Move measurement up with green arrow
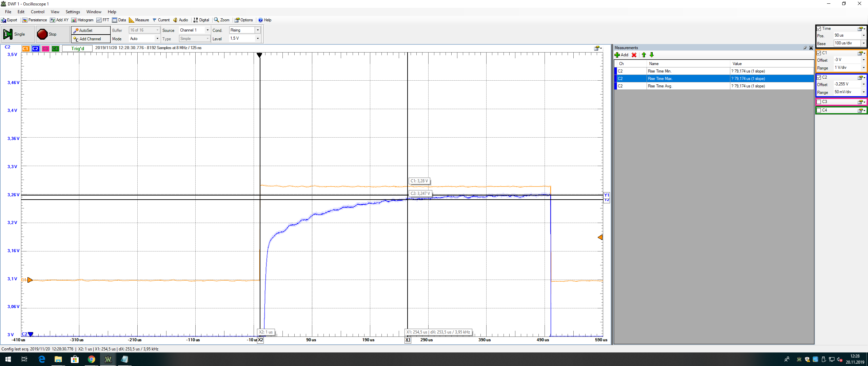 (x=644, y=55)
